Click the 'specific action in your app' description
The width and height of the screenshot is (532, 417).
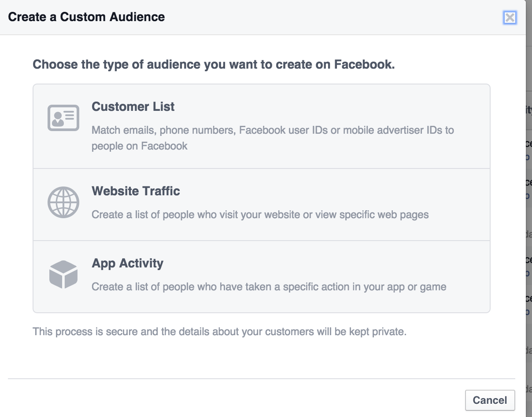[269, 287]
